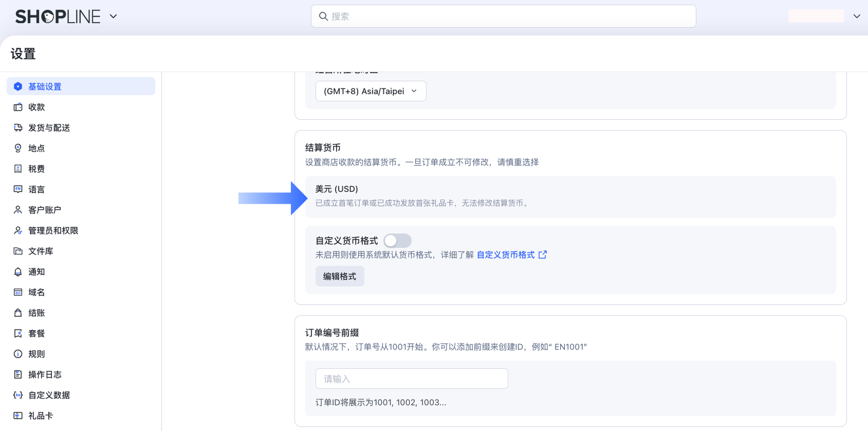Click the description 设置商店收款的结算货币
The image size is (868, 431).
(422, 162)
